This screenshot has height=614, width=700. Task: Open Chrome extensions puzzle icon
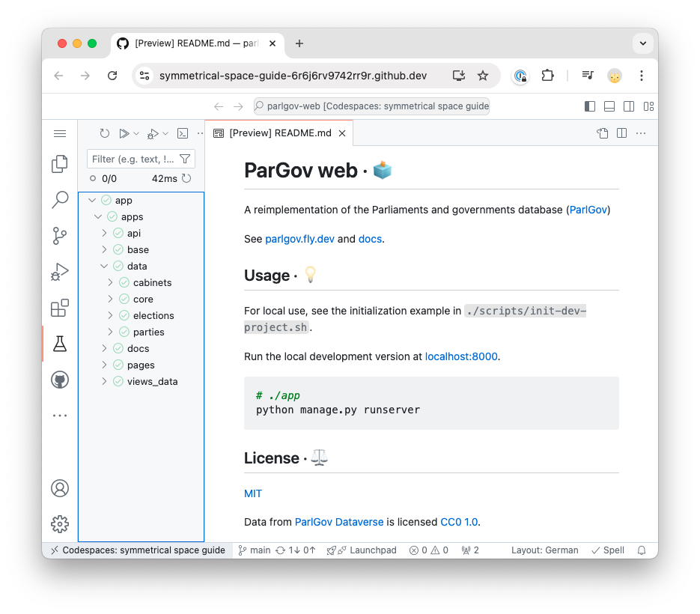(548, 76)
